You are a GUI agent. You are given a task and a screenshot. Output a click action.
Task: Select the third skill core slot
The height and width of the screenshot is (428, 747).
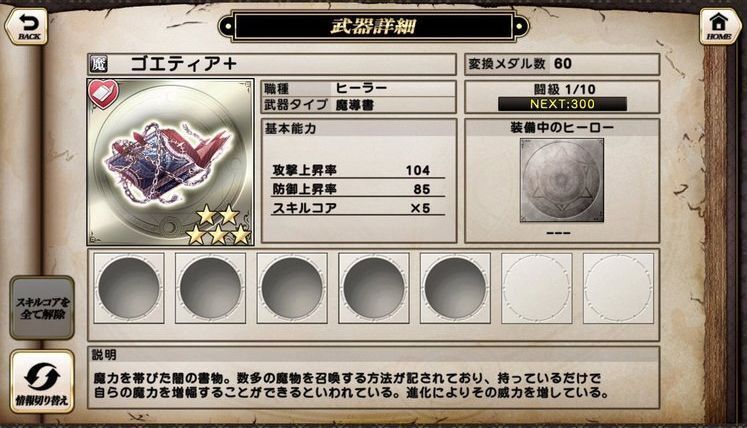coord(292,288)
